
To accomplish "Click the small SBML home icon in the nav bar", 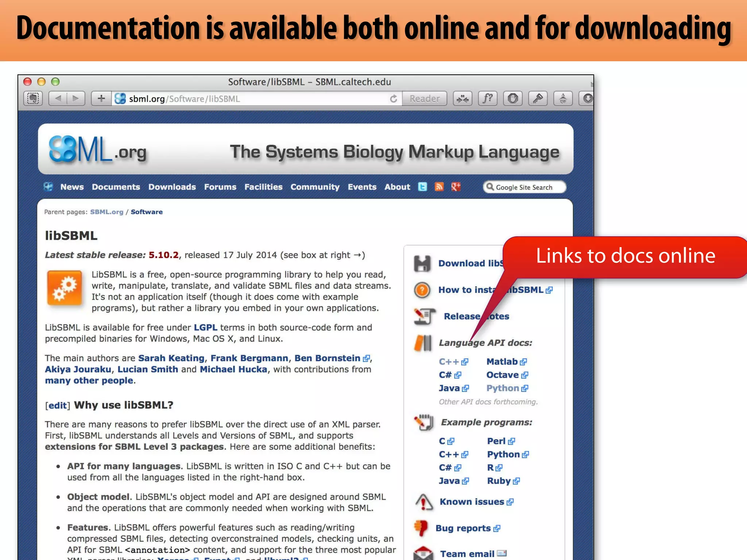I will click(48, 187).
